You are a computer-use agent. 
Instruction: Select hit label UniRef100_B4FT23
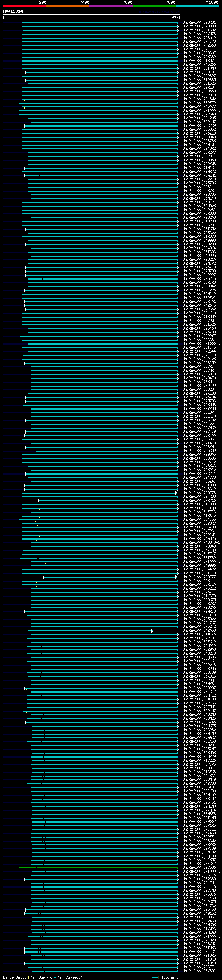pyautogui.click(x=199, y=512)
